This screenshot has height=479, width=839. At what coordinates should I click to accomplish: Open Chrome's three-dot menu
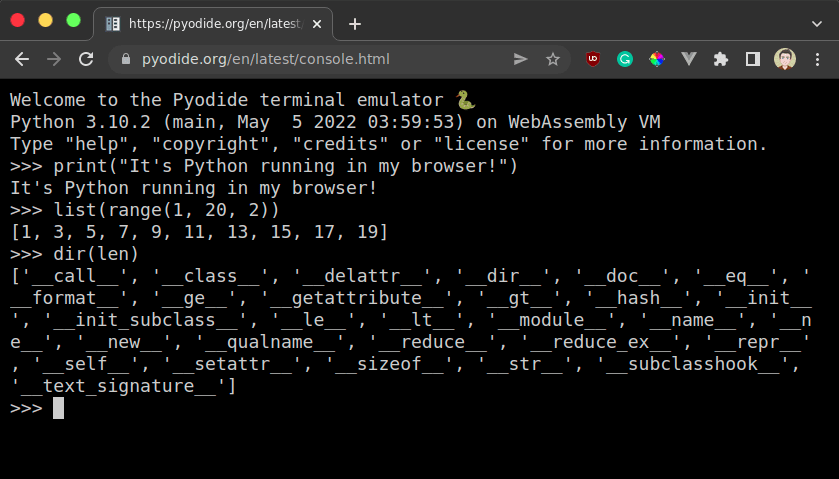pyautogui.click(x=817, y=59)
